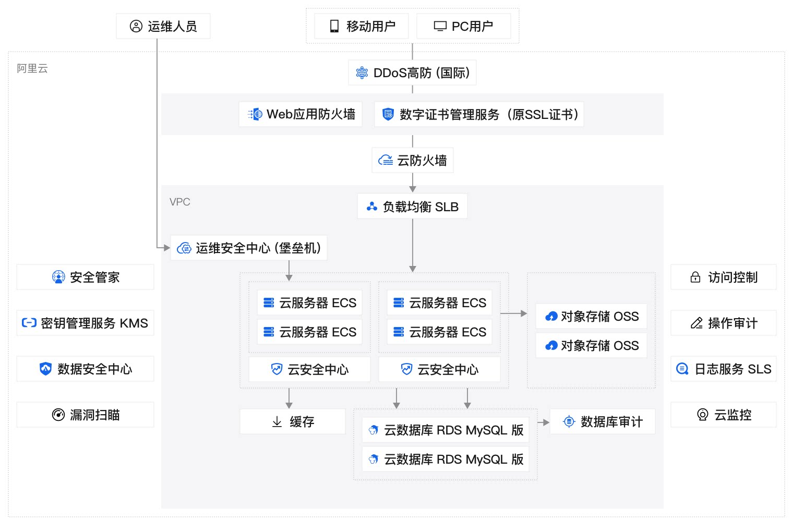Click the Web应用防火墙 text
This screenshot has width=793, height=532.
point(311,114)
